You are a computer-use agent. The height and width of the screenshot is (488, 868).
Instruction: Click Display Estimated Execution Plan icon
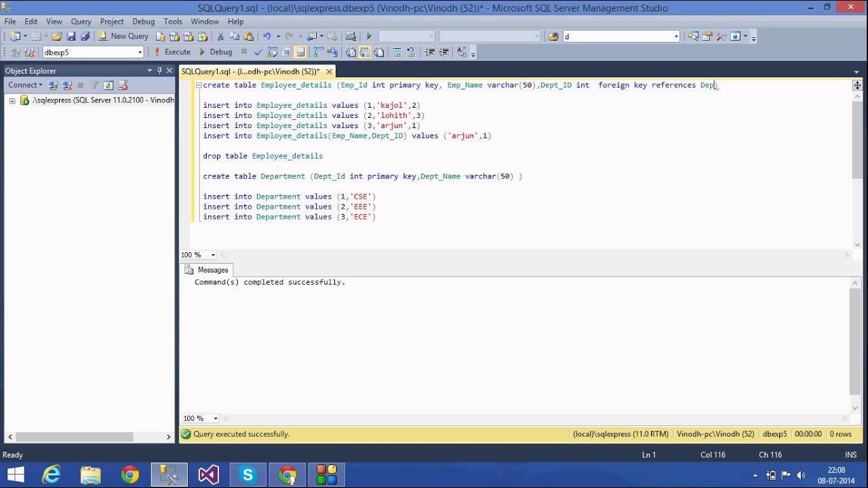pos(273,52)
